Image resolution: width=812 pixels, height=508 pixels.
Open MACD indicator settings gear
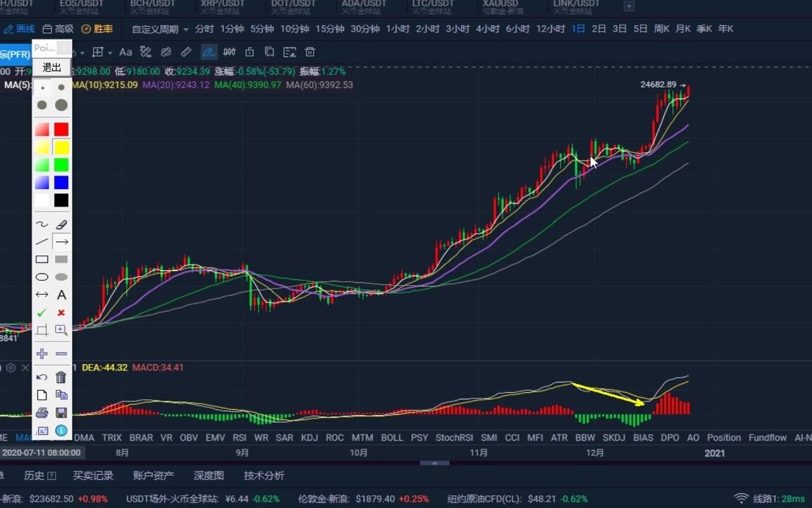pos(11,368)
